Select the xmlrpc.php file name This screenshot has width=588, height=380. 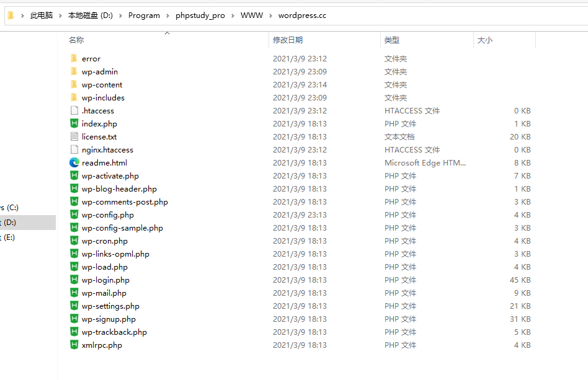[102, 345]
